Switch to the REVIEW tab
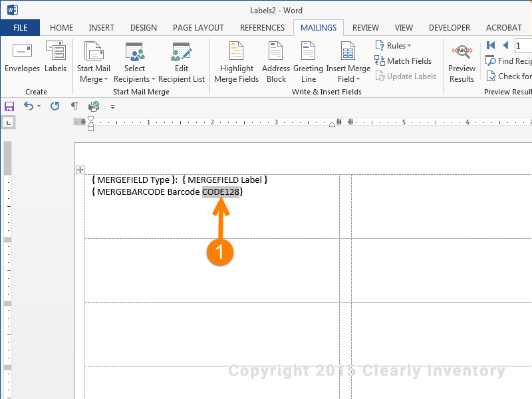532x399 pixels. click(366, 28)
